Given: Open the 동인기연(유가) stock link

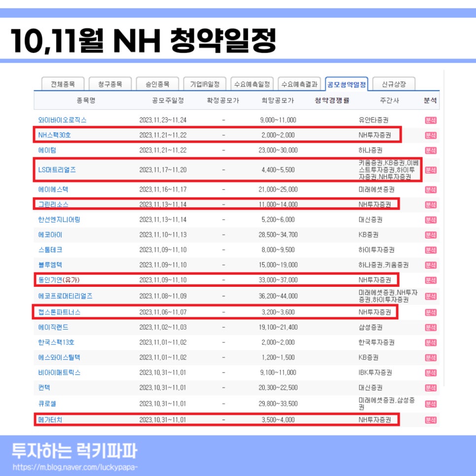Looking at the screenshot, I should coord(59,280).
